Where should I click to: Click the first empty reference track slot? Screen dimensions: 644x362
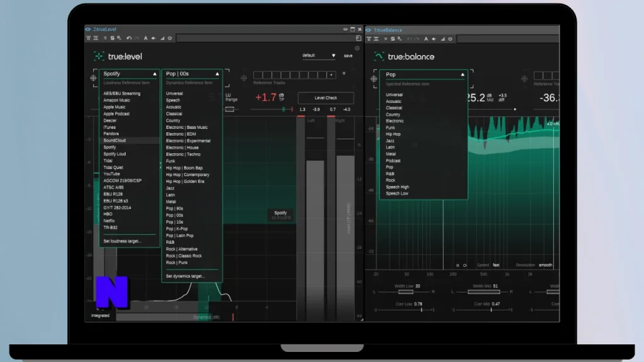[257, 75]
